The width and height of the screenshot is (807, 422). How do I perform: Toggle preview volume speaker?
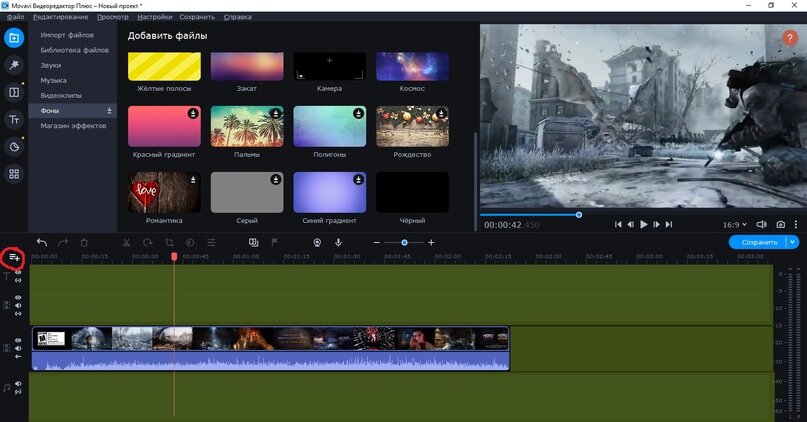click(761, 224)
